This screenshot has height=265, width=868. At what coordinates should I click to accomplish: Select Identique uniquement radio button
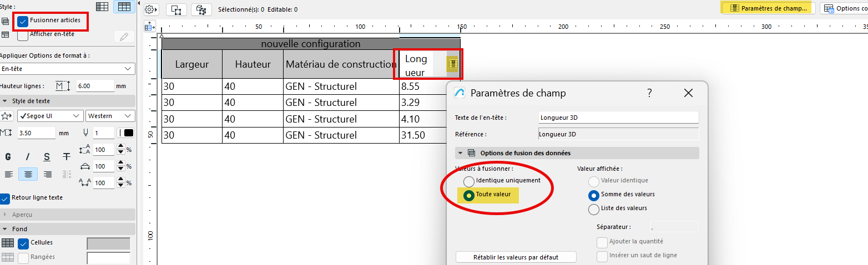click(x=469, y=181)
